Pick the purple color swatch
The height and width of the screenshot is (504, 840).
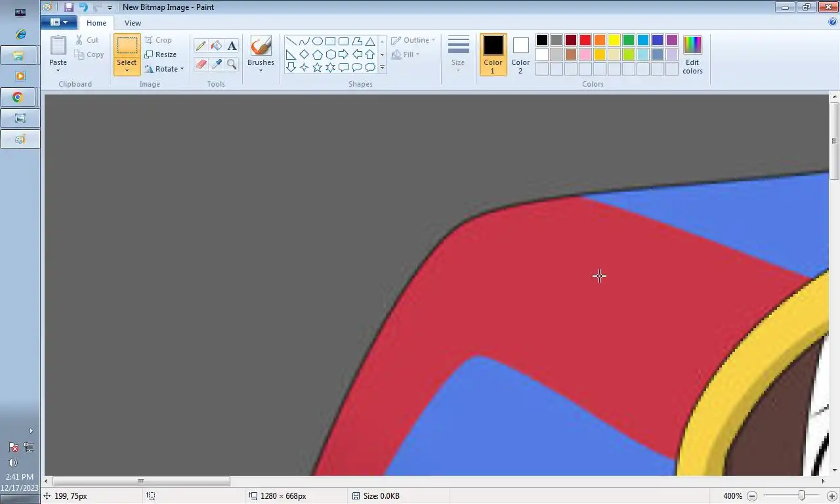(x=672, y=40)
